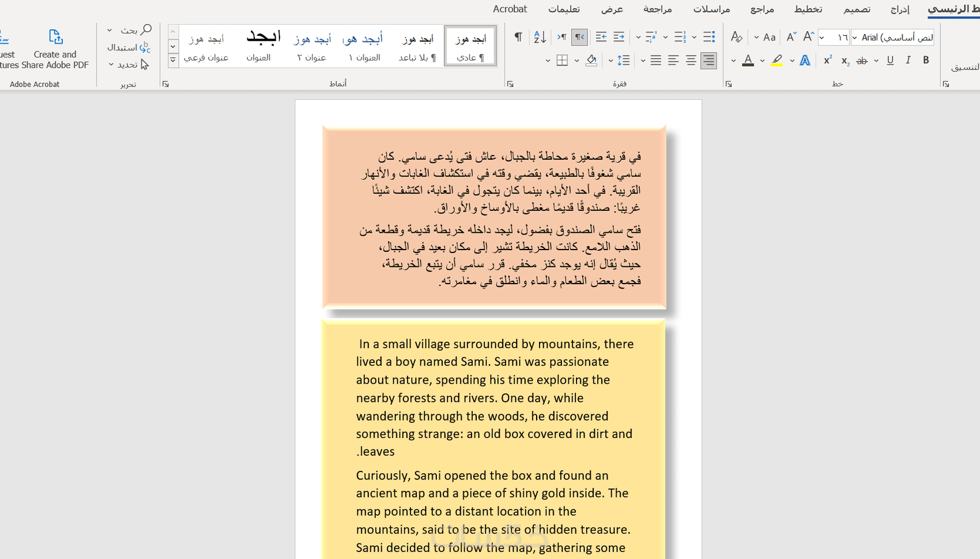The image size is (980, 559).
Task: Expand the bullets dropdown arrow
Action: click(694, 37)
